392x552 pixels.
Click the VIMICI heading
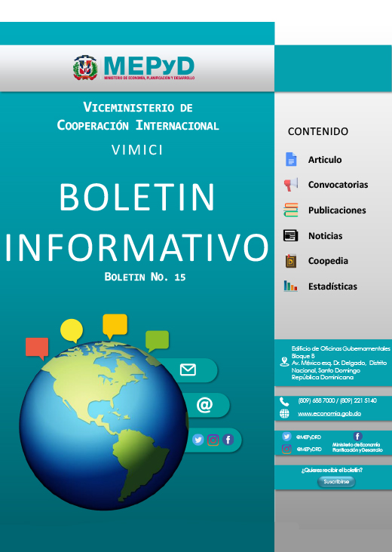pos(137,150)
